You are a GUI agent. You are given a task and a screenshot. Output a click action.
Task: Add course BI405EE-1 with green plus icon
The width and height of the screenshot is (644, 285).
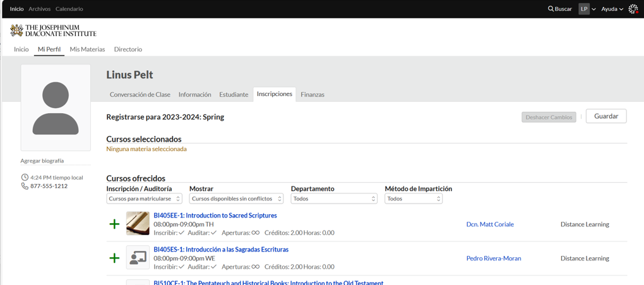(114, 224)
